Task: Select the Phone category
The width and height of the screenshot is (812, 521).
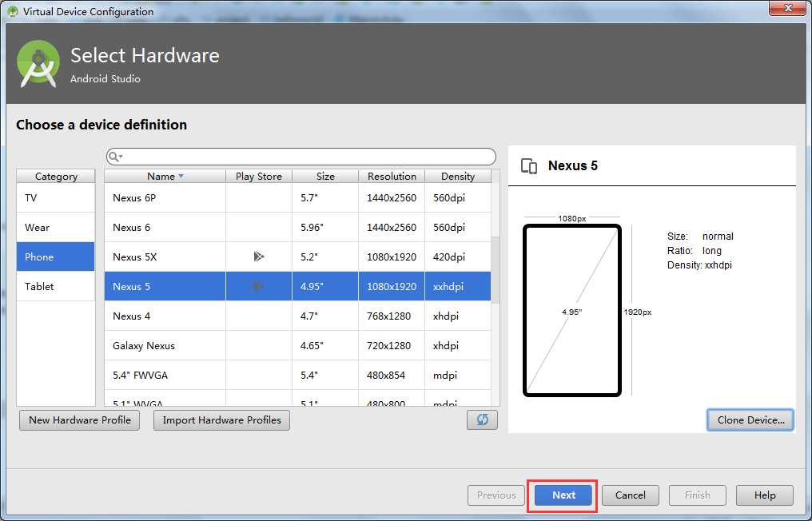Action: pos(56,257)
